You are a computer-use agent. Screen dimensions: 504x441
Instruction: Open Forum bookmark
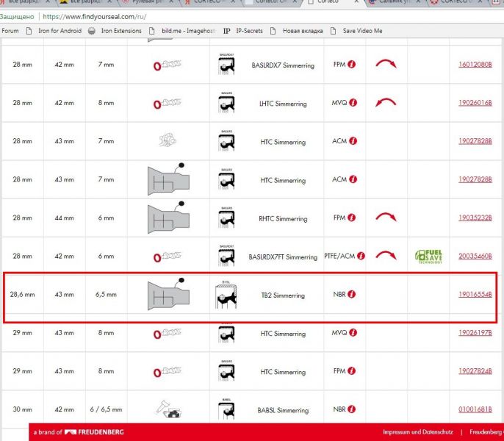(x=10, y=31)
